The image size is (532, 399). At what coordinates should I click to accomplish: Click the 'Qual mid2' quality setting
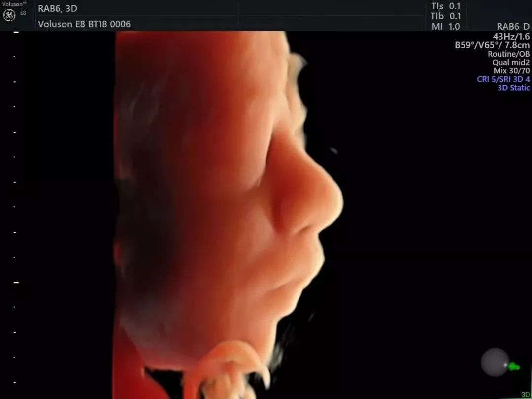[511, 63]
